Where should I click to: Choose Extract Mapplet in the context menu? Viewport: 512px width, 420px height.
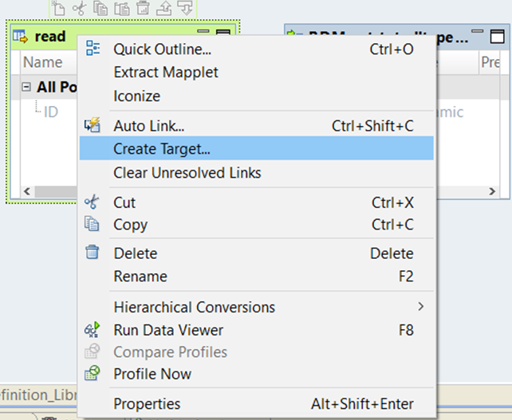point(256,72)
